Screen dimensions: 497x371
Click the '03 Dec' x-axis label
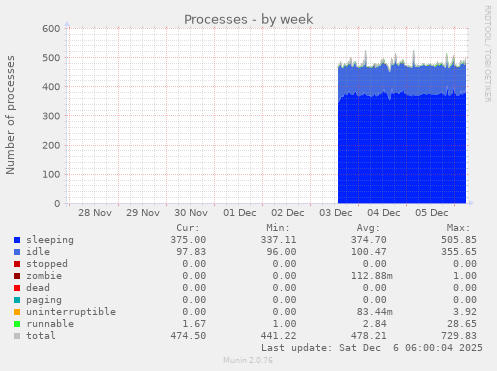coord(336,213)
